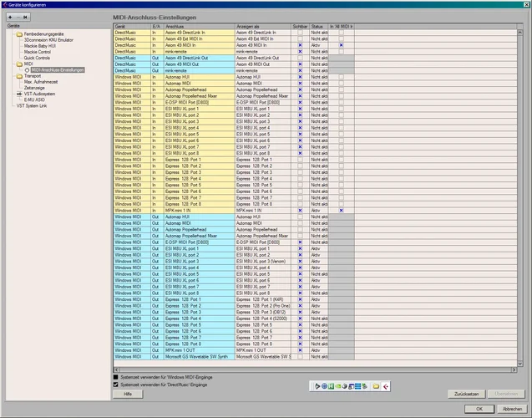The image size is (532, 418).
Task: Toggle Sichtbar for Express 128 Port 1 input
Action: (300, 160)
